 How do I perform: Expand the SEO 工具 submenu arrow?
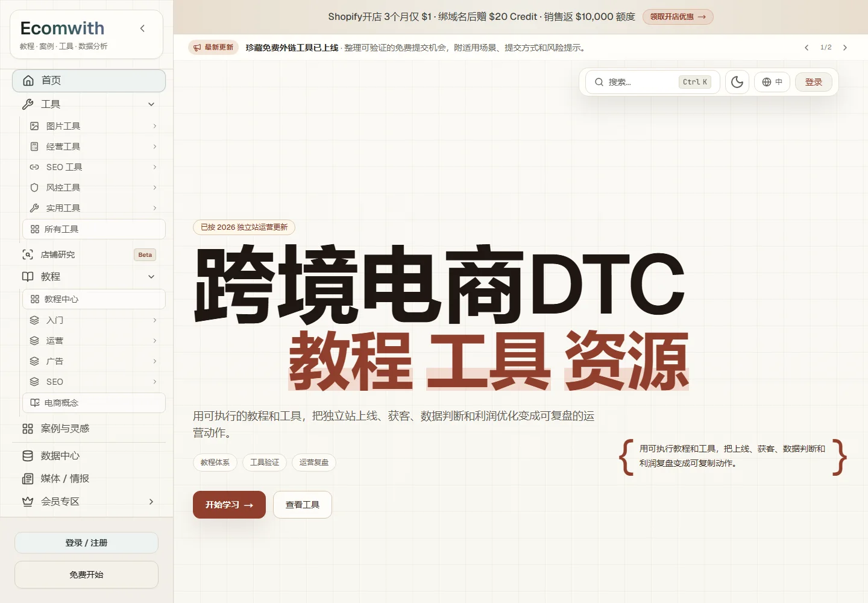point(155,167)
